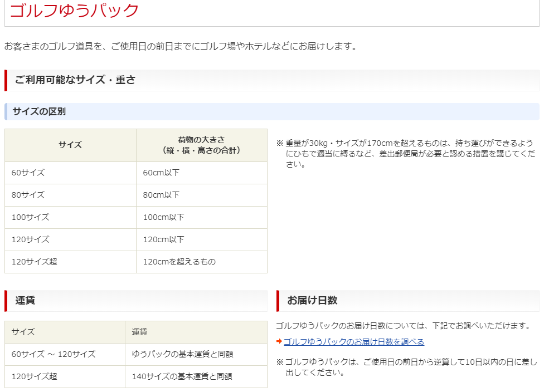Click the ご利用可能なサイズ・重さ section heading

click(75, 80)
